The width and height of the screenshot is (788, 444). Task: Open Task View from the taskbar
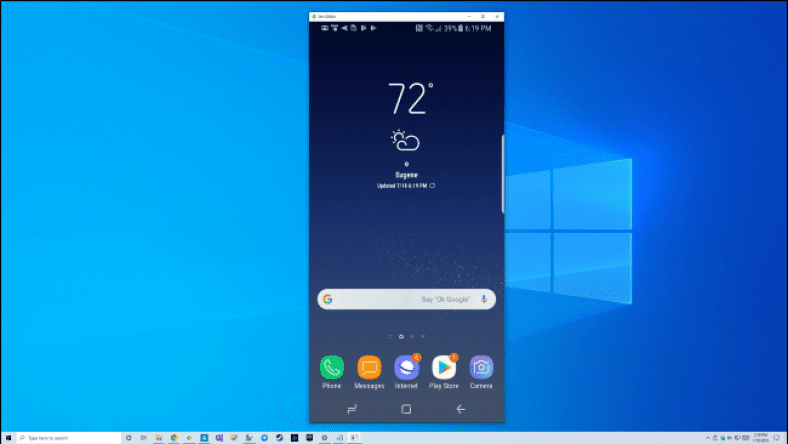(x=144, y=438)
